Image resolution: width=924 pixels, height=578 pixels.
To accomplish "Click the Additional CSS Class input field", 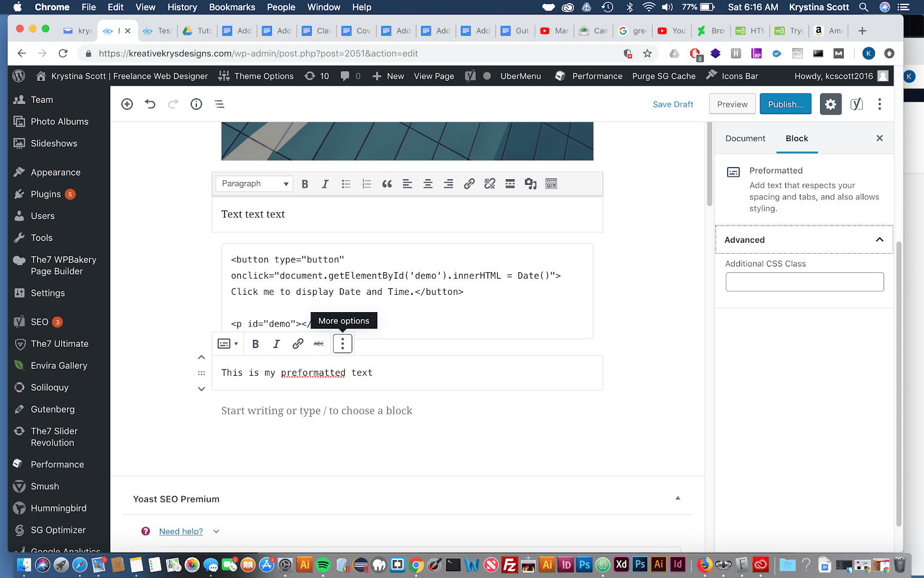I will [x=804, y=281].
